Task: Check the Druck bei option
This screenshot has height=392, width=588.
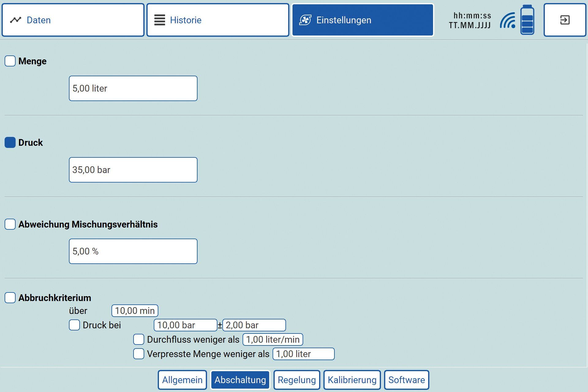Action: 74,325
